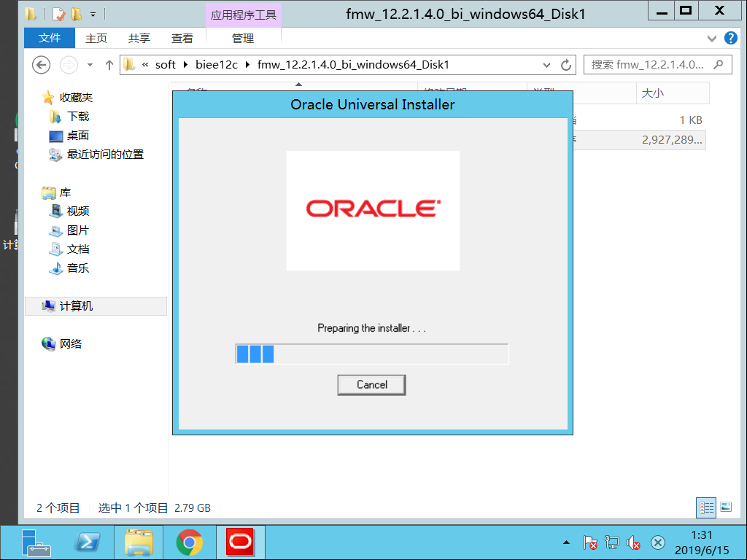Image resolution: width=747 pixels, height=560 pixels.
Task: Show hidden tray icons with the up arrow
Action: [x=568, y=542]
